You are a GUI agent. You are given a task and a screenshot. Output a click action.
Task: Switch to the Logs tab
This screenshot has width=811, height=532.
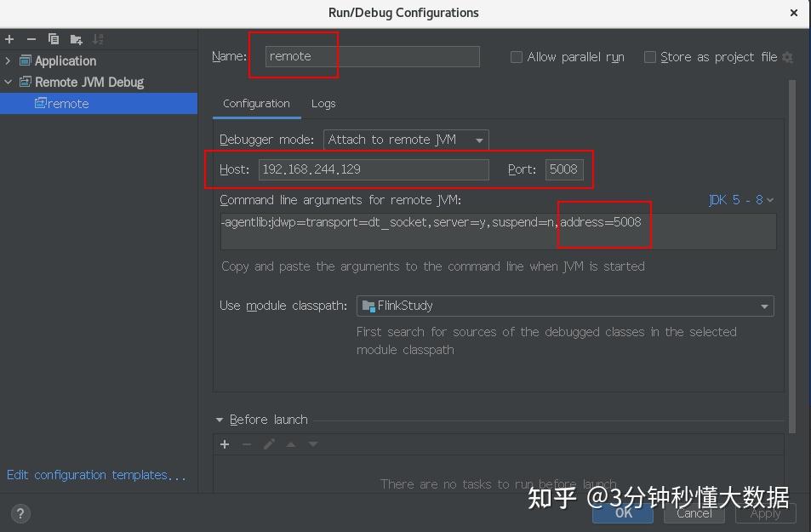click(x=323, y=103)
